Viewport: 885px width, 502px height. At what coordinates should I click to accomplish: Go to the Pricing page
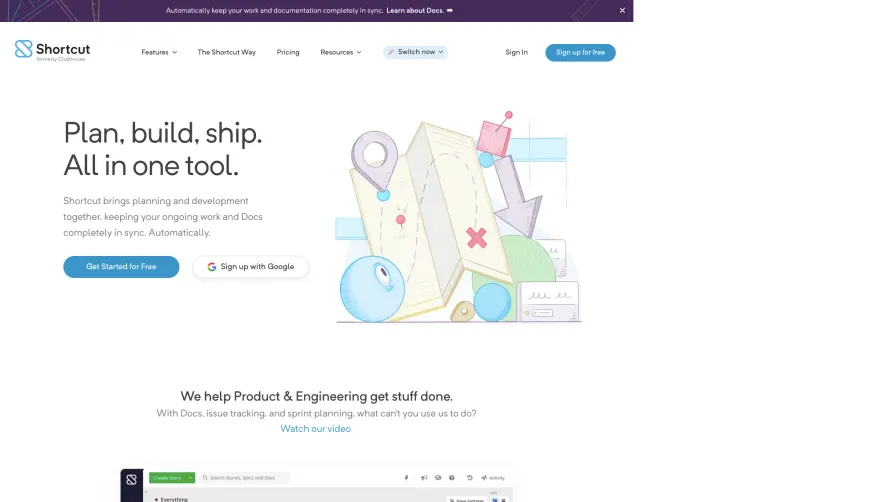pyautogui.click(x=288, y=52)
